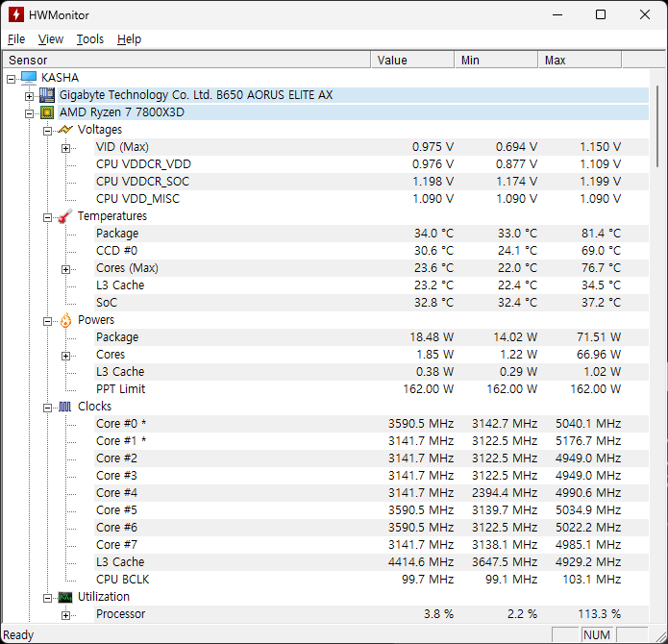Select the CPU VDD_MISC row

point(371,199)
